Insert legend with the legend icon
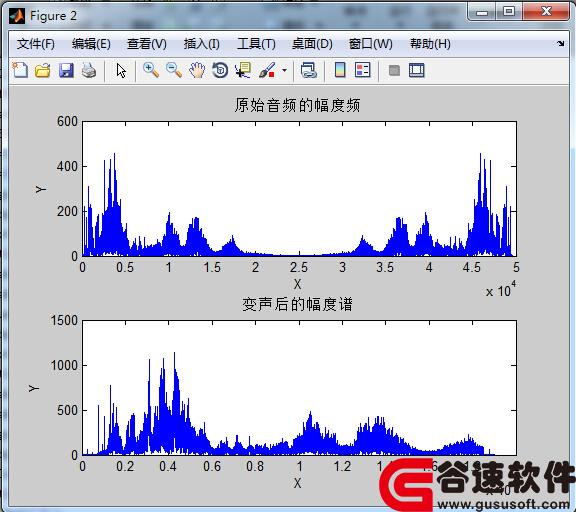The height and width of the screenshot is (512, 576). [363, 70]
